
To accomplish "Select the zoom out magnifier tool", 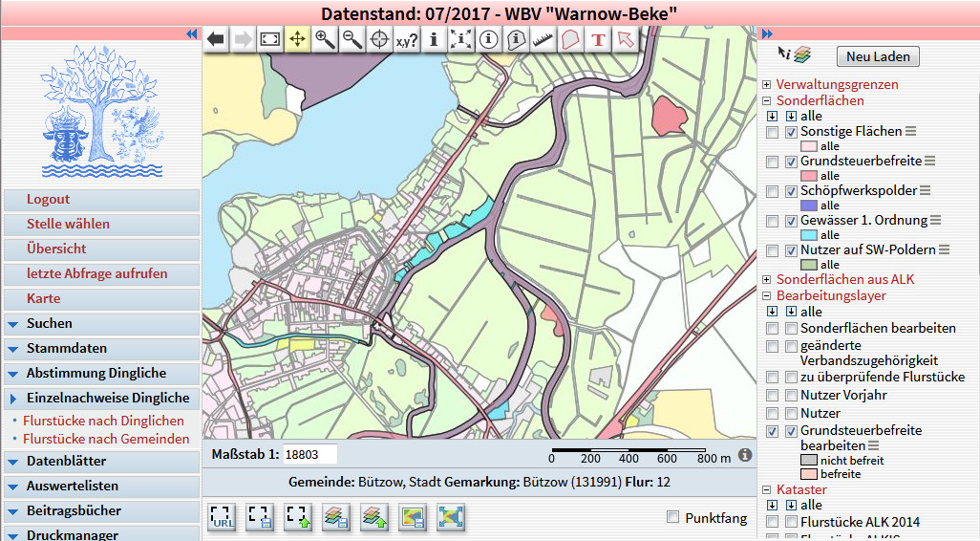I will tap(352, 39).
